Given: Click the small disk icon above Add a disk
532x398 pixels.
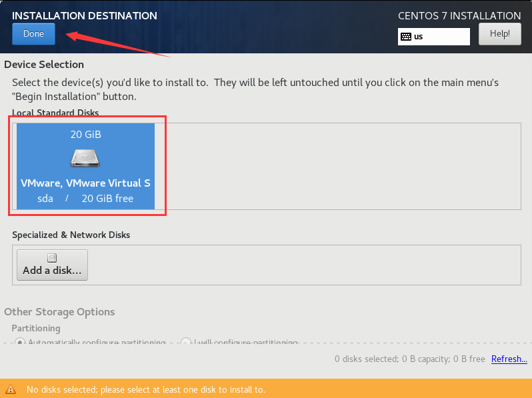Looking at the screenshot, I should (x=52, y=258).
